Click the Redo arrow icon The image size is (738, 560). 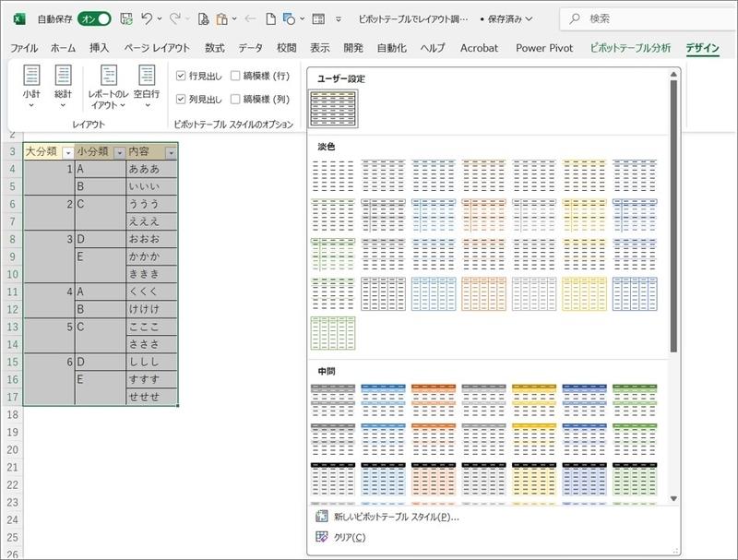(x=175, y=18)
